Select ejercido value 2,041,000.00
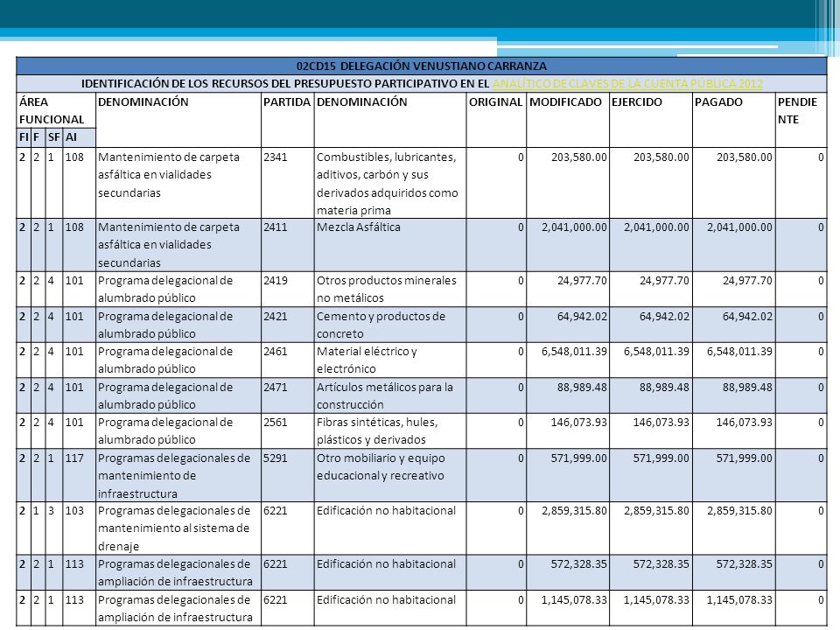The width and height of the screenshot is (840, 630). coord(656,227)
